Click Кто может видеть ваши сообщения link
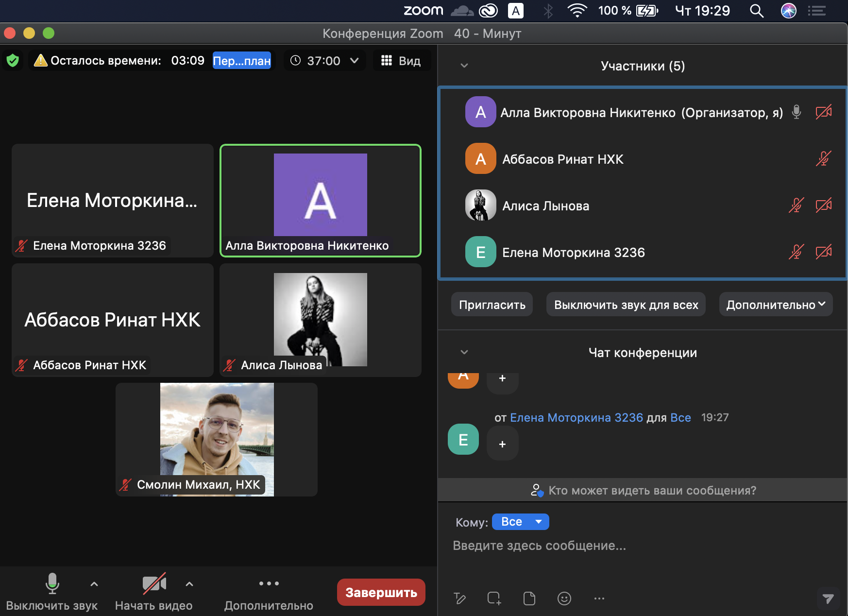This screenshot has width=848, height=616. tap(643, 490)
